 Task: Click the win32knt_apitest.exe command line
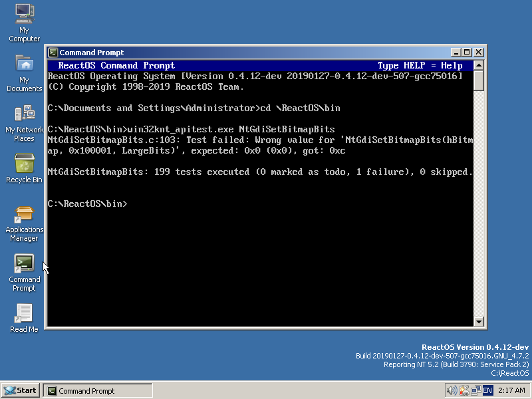(x=191, y=129)
